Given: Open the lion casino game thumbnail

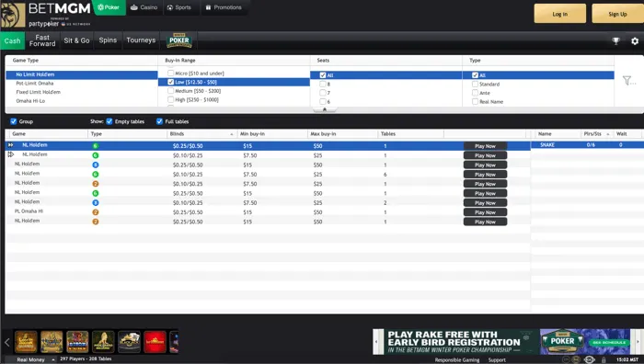Looking at the screenshot, I should 103,342.
